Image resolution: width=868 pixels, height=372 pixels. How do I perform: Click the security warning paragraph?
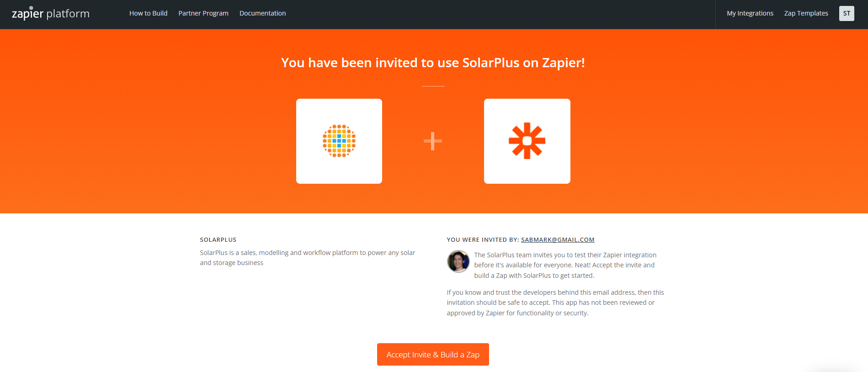pyautogui.click(x=555, y=303)
